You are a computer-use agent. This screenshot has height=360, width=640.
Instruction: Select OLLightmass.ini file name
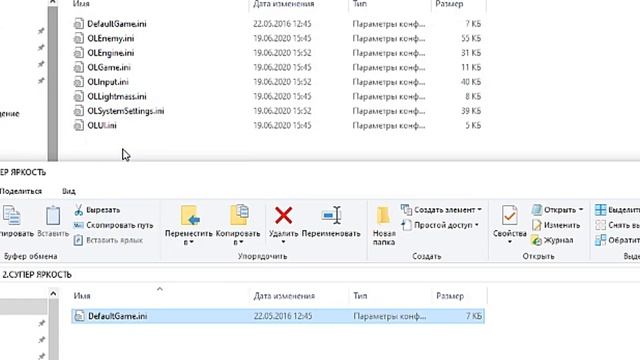117,97
